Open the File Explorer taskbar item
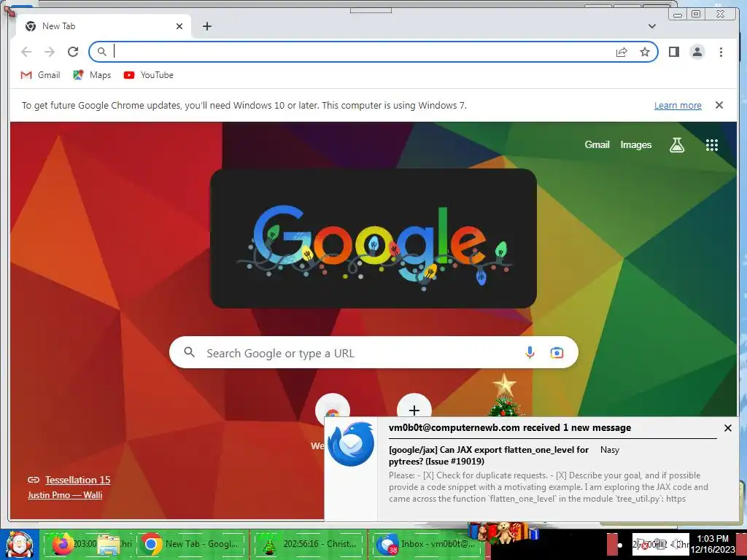747x560 pixels. [108, 544]
